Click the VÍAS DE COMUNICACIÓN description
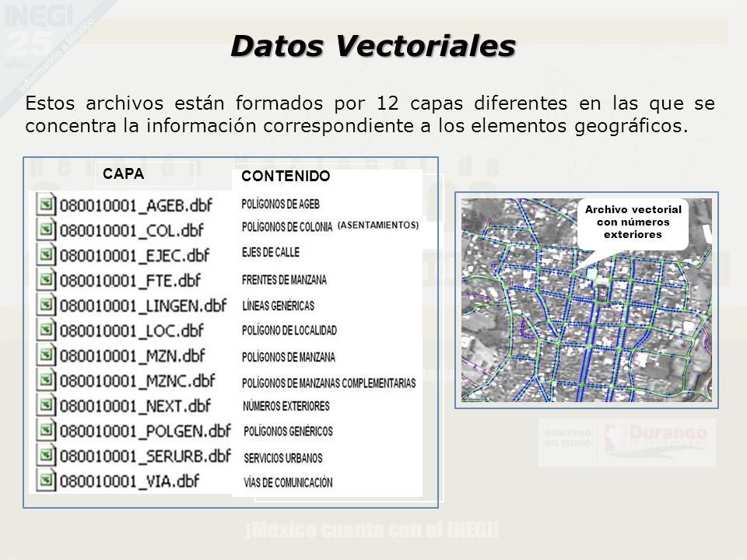This screenshot has width=747, height=560. tap(288, 483)
